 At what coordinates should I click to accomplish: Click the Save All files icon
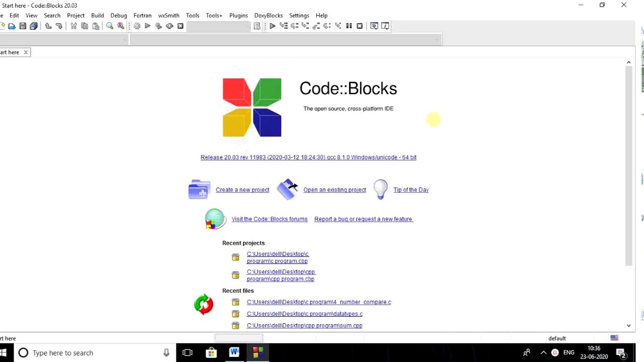click(34, 26)
